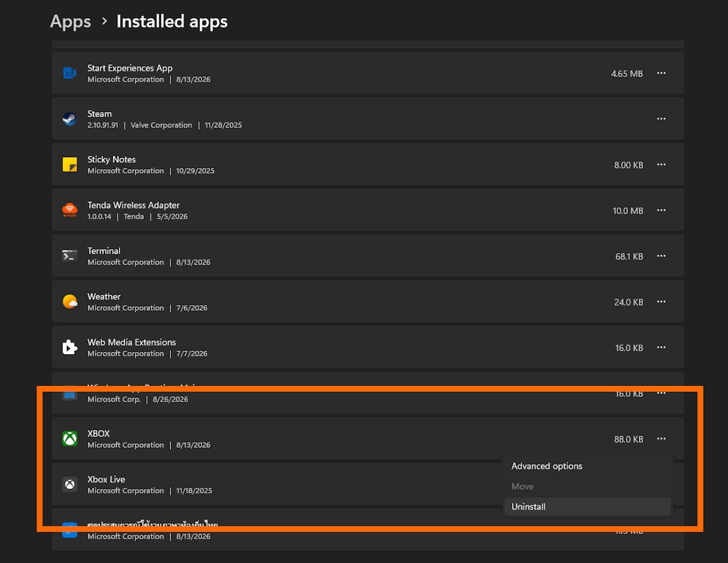The image size is (728, 563).
Task: Click the 5/5/2026 install date
Action: tap(172, 217)
